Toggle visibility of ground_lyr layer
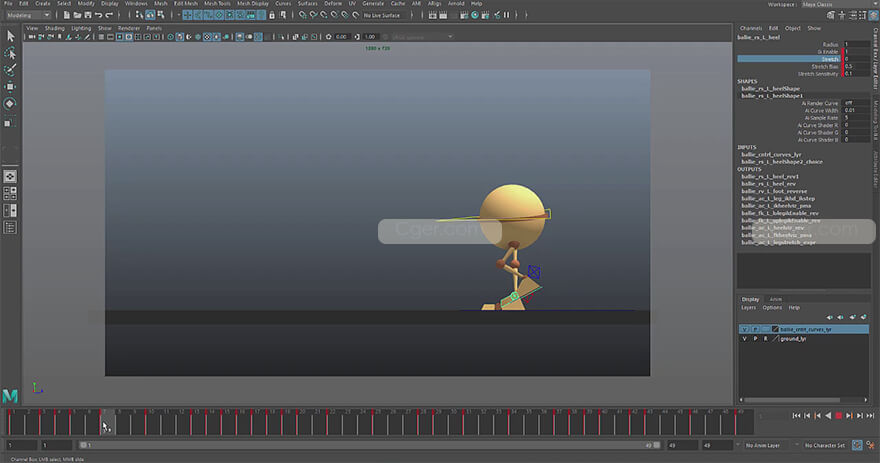The image size is (880, 463). 743,339
